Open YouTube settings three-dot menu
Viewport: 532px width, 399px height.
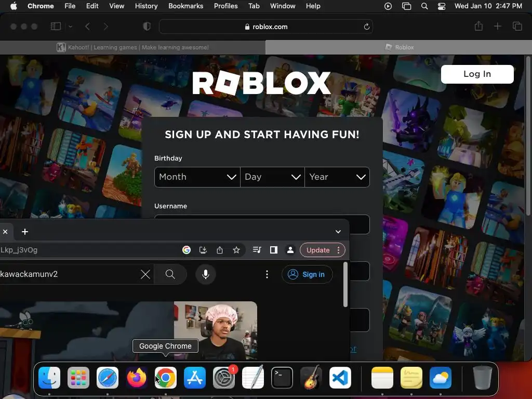pyautogui.click(x=267, y=274)
